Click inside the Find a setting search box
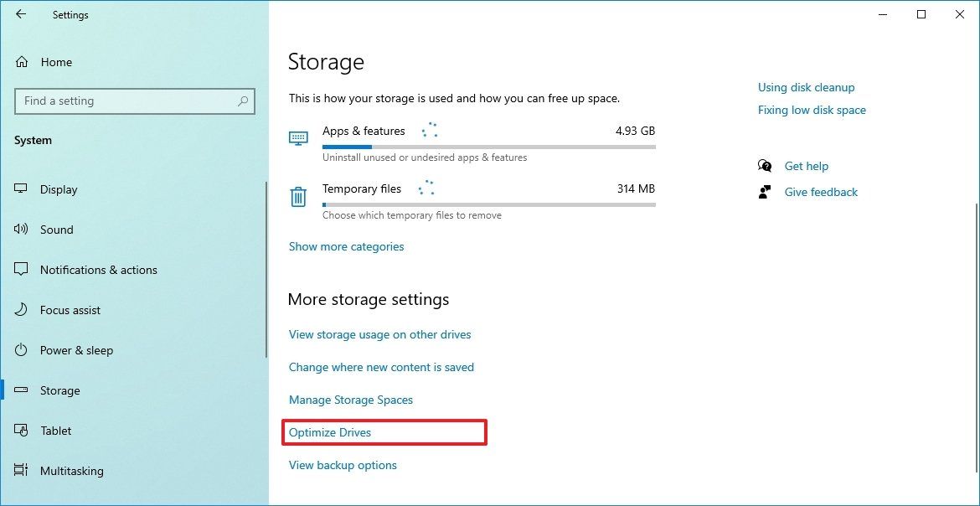 134,101
